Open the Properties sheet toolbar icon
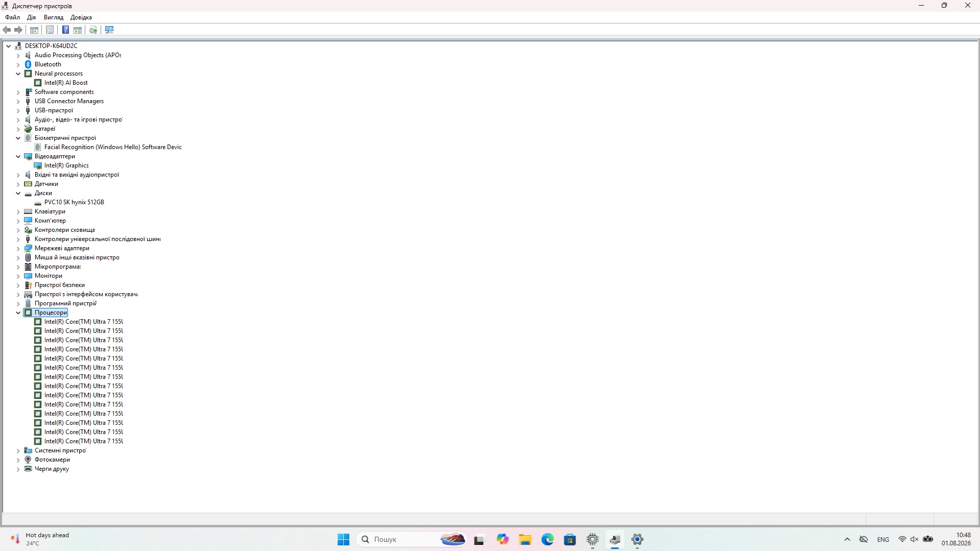 (50, 30)
